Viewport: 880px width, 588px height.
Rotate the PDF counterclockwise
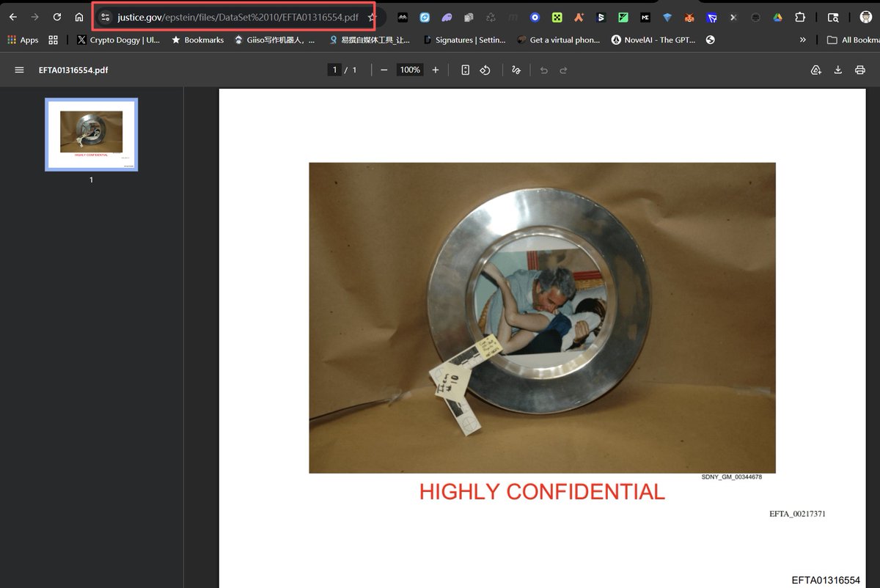(485, 70)
